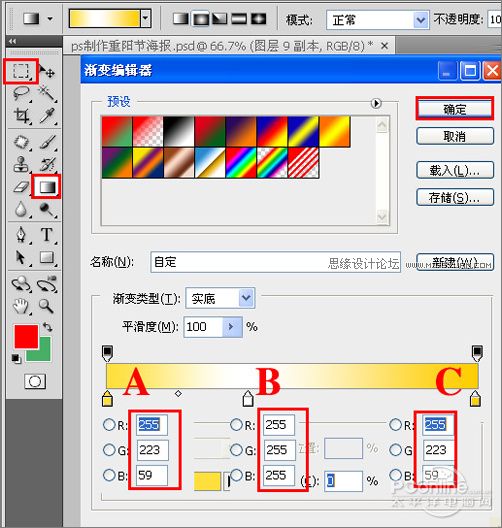Open the 平滑度 slider arrow
This screenshot has height=528, width=502.
232,327
